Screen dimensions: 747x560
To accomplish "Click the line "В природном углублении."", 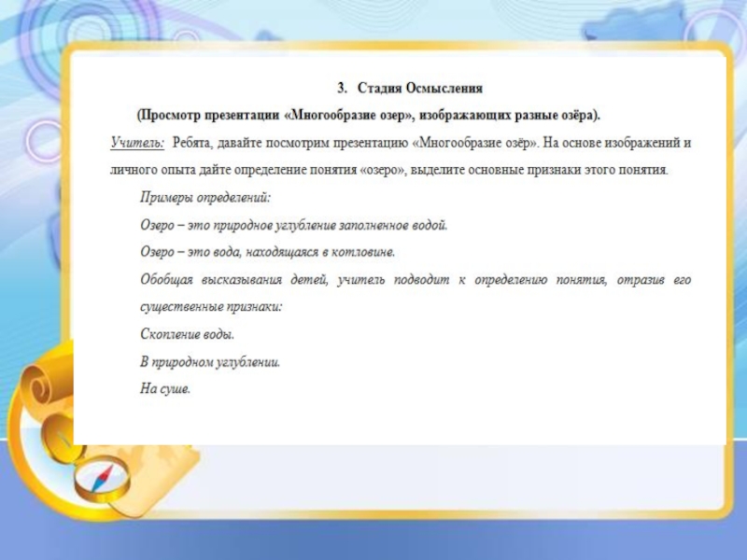I will coord(210,362).
